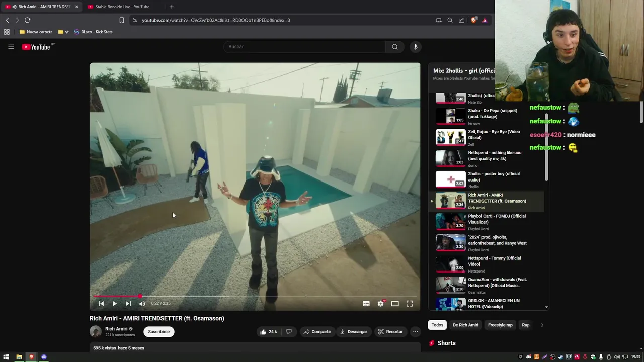Click the Compartir share button
The width and height of the screenshot is (644, 362).
tap(317, 332)
